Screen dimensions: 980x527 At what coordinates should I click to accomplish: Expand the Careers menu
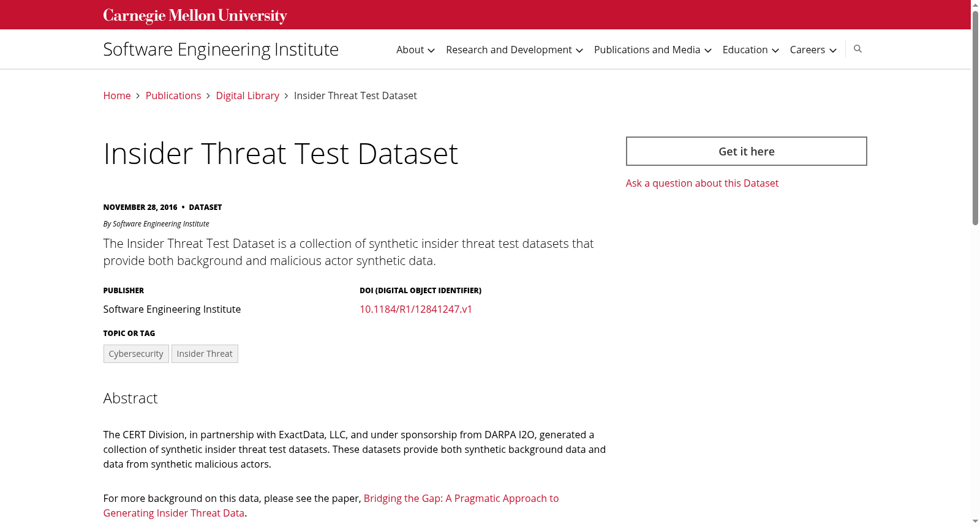click(x=813, y=50)
